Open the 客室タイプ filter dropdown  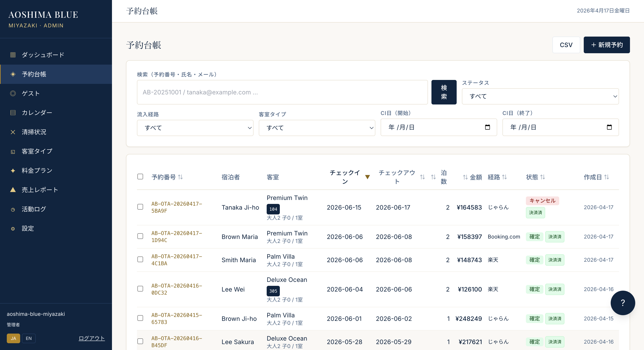click(x=317, y=128)
